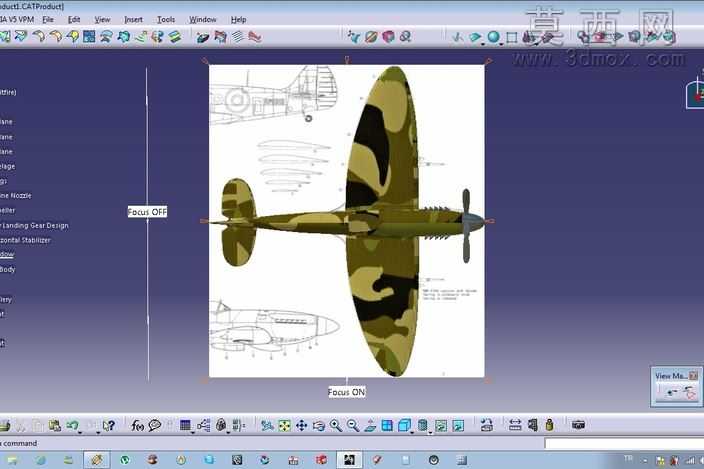Click the Focus OFF label
The width and height of the screenshot is (704, 469).
[x=147, y=212]
